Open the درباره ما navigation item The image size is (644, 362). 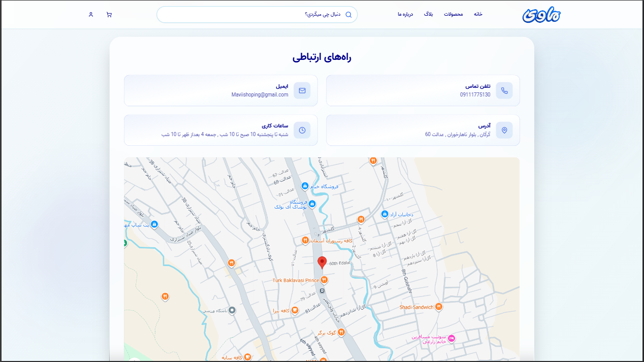click(x=406, y=14)
